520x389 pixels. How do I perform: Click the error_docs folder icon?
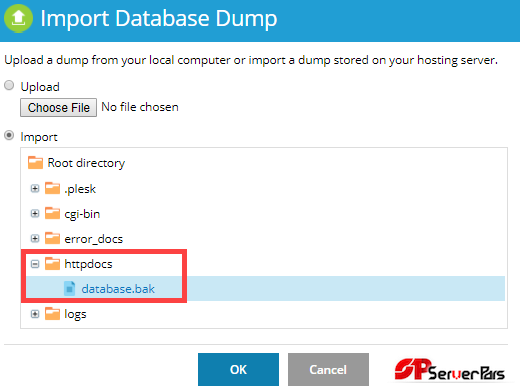(x=52, y=238)
